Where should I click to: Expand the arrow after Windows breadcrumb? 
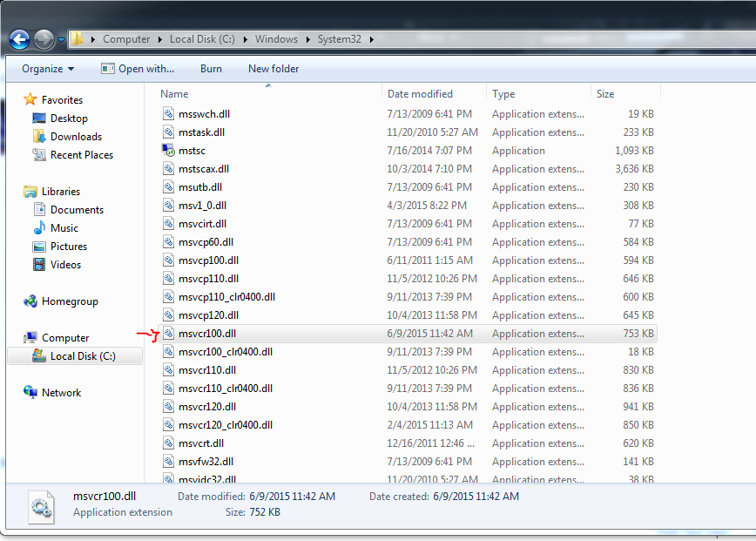(307, 39)
